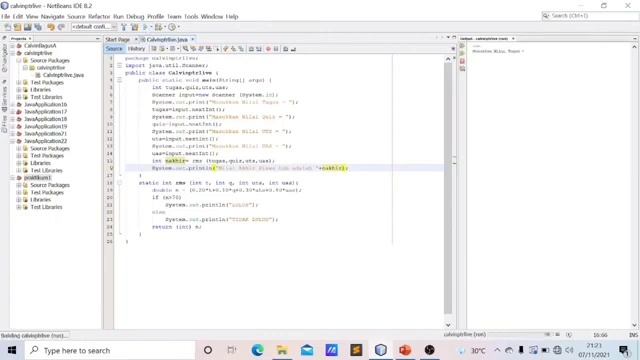This screenshot has width=640, height=360.
Task: Click the Sublime Text taskbar icon
Action: click(x=356, y=350)
